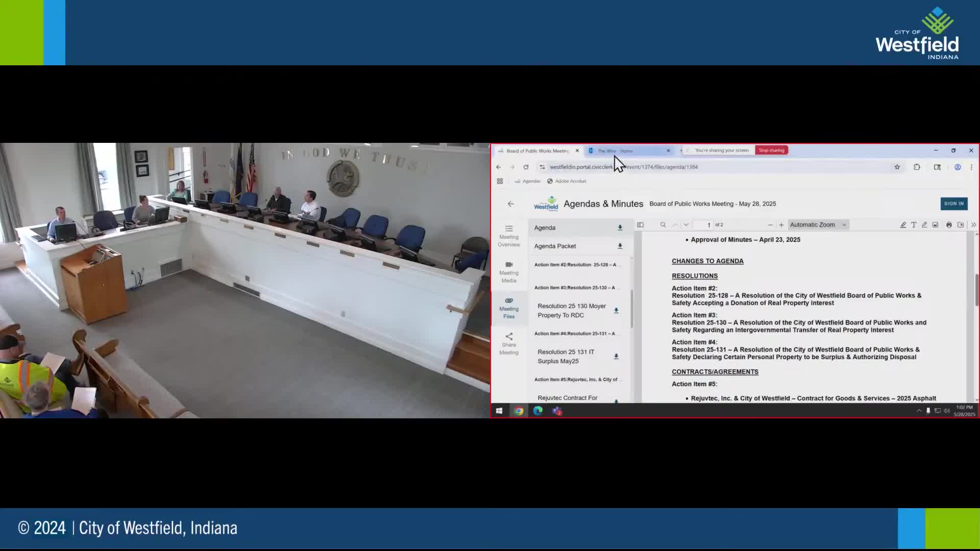
Task: Click the PDF page number field
Action: tap(704, 225)
